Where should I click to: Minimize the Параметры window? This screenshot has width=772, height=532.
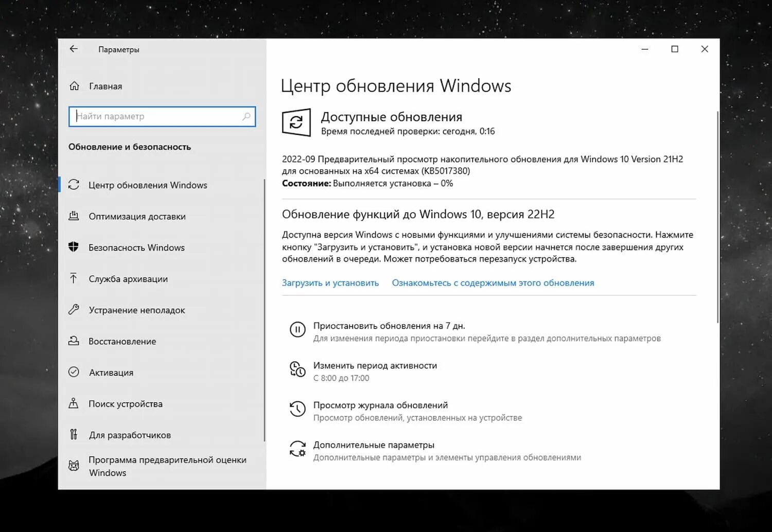coord(645,49)
